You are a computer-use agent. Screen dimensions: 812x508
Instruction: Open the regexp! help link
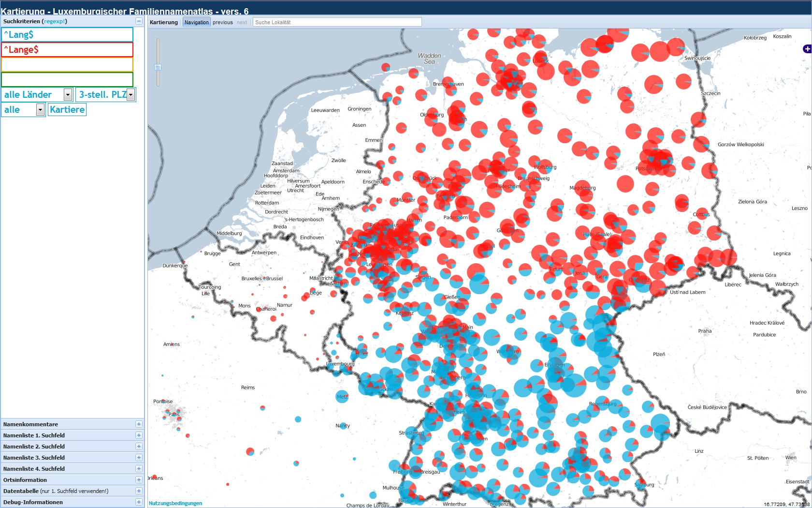coord(55,21)
